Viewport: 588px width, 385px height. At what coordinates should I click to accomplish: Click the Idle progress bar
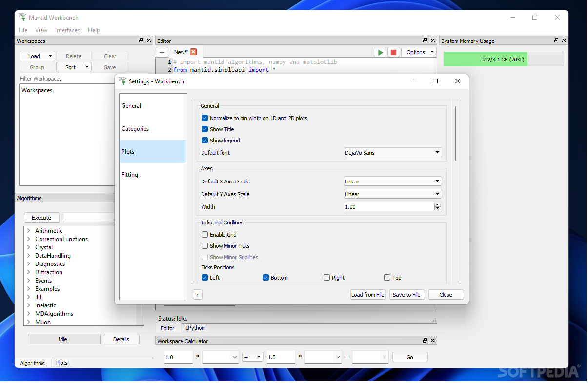64,339
